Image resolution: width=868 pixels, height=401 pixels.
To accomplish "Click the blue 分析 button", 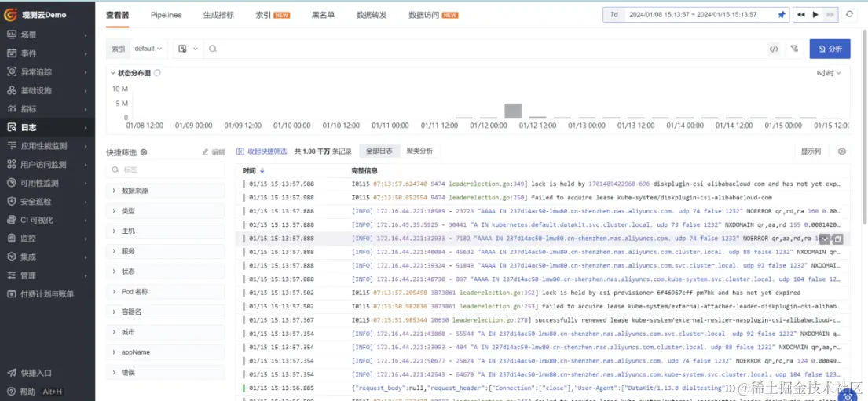I will click(x=830, y=49).
